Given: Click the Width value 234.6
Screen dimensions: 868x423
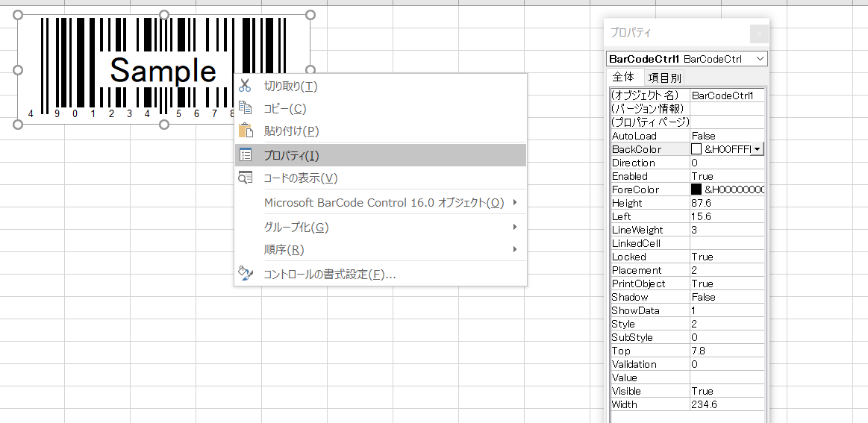Looking at the screenshot, I should click(x=727, y=405).
